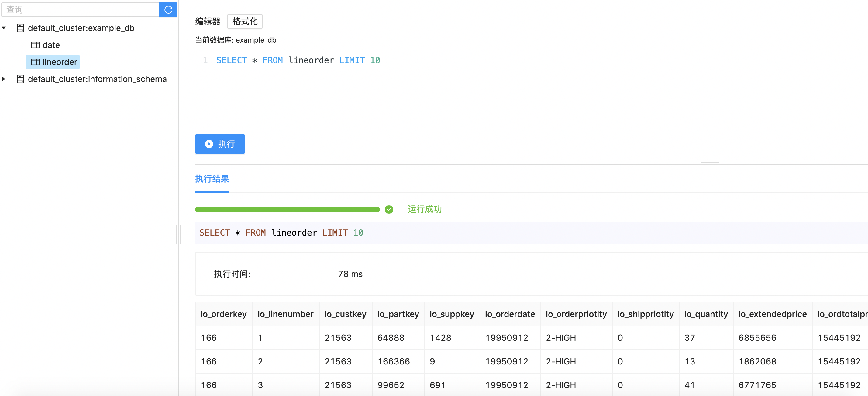Run the query with 执行 button
Image resolution: width=868 pixels, height=396 pixels.
[220, 144]
